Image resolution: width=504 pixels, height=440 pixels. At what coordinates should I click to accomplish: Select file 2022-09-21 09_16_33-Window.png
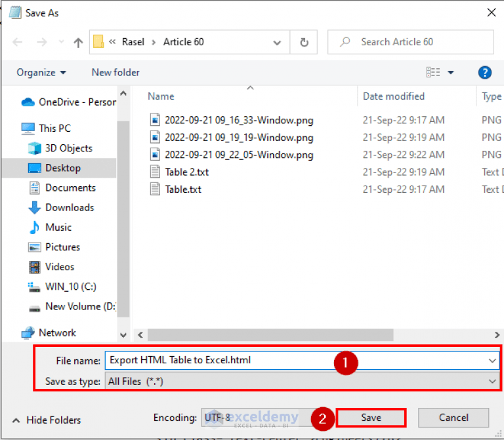[x=239, y=120]
